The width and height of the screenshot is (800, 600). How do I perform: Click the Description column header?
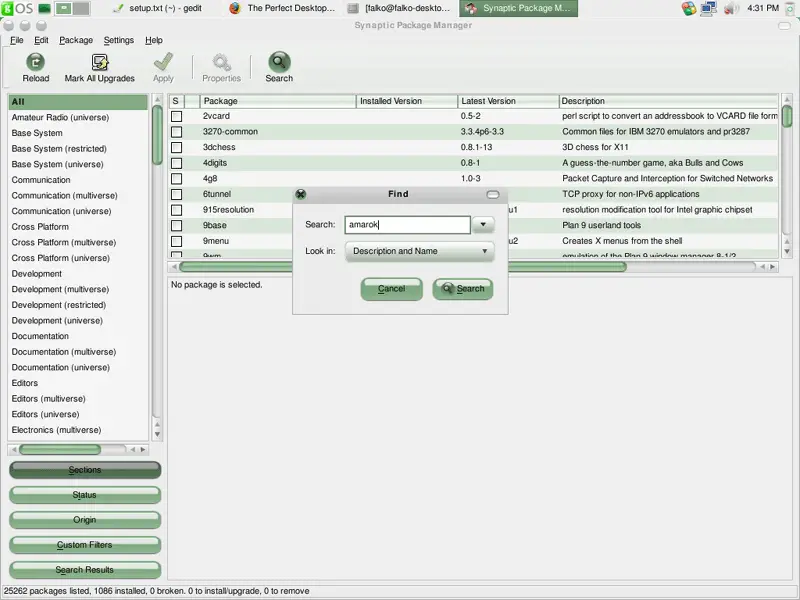[x=668, y=101]
